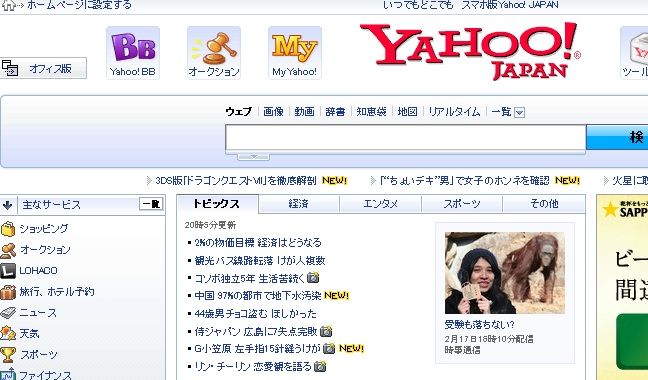Click the ショッピング bag icon in sidebar
The width and height of the screenshot is (648, 380).
(x=8, y=228)
